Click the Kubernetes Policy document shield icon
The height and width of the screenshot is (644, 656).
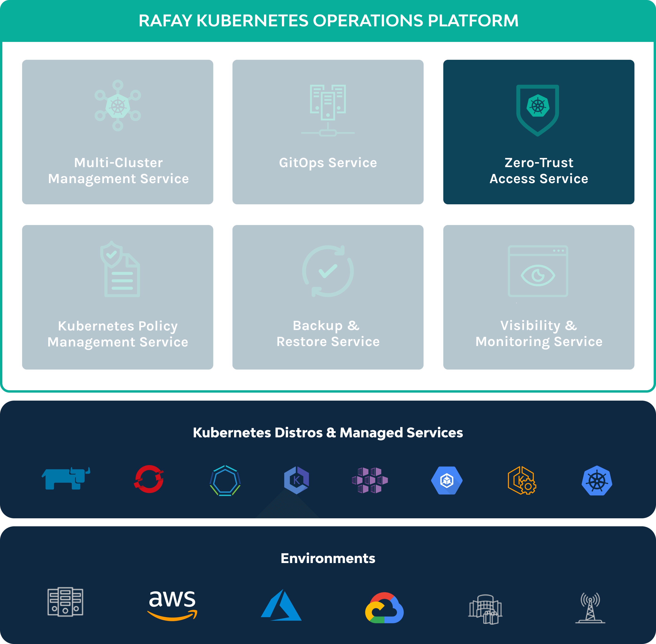120,269
